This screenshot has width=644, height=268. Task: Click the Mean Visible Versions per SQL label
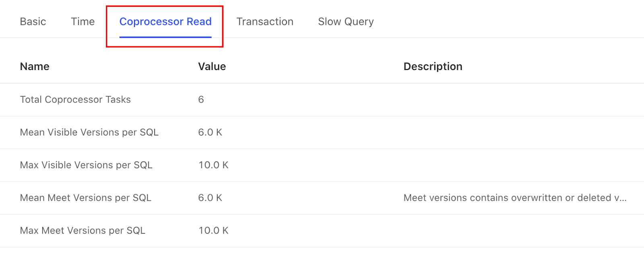pos(89,132)
